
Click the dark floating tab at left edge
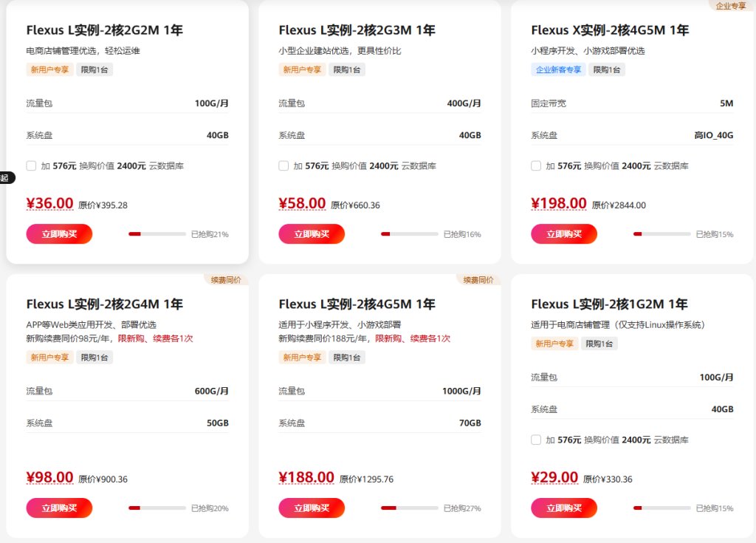(x=7, y=178)
